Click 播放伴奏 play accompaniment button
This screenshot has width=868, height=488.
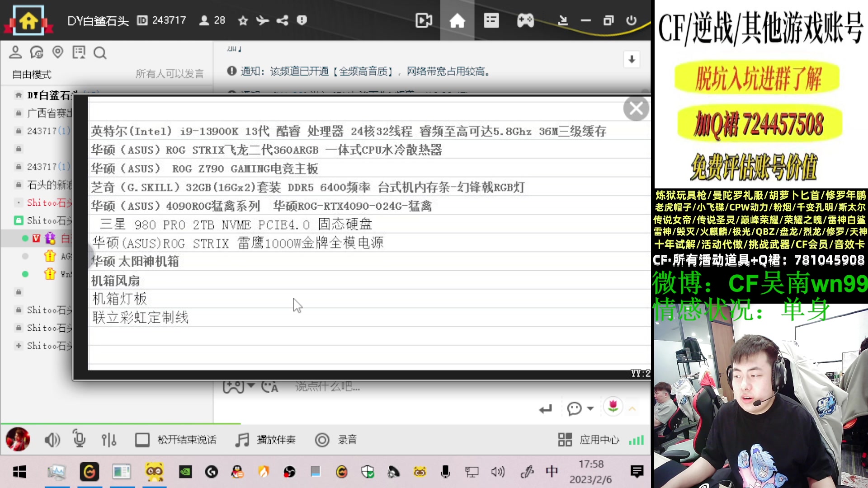pos(265,440)
